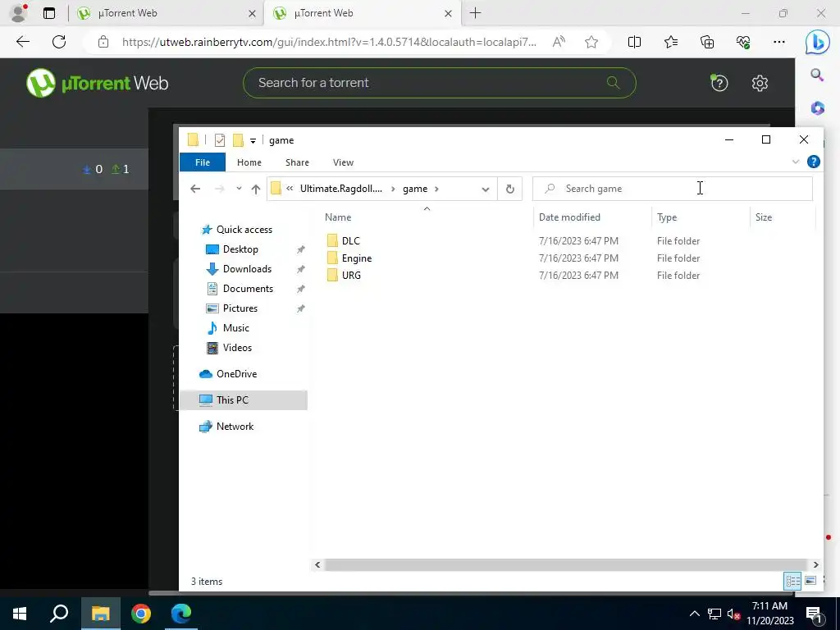The image size is (840, 630).
Task: Click Ultimate.Ragdoll... breadcrumb segment
Action: point(341,189)
